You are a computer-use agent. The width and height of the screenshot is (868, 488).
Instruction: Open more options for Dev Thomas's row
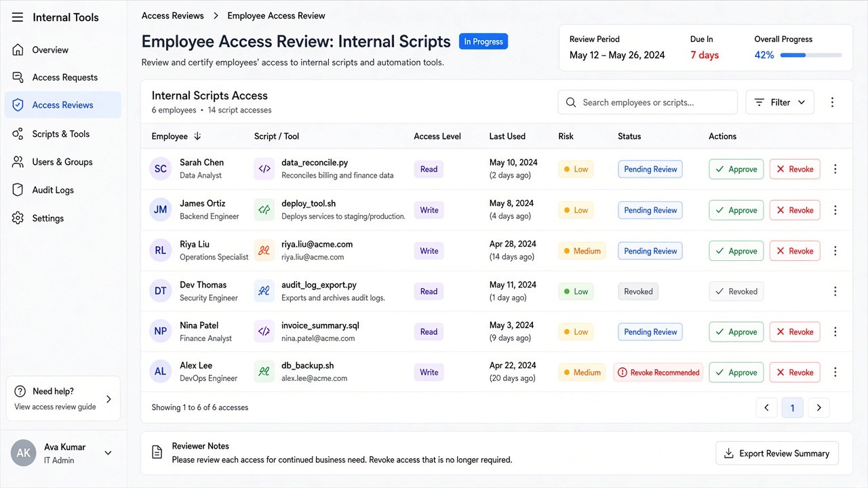coord(835,291)
